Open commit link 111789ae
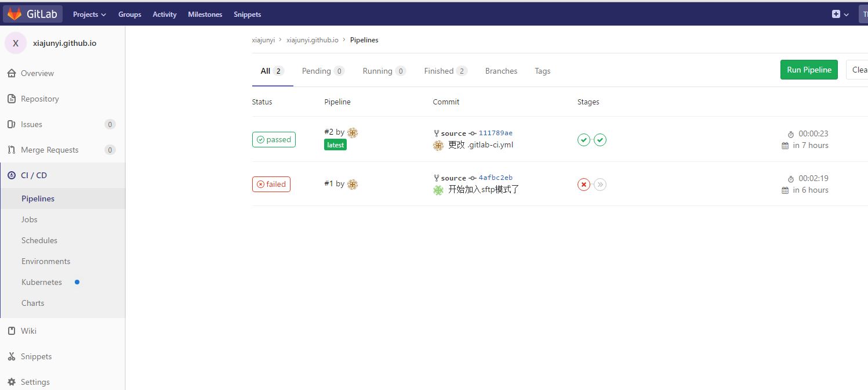868x390 pixels. click(495, 133)
